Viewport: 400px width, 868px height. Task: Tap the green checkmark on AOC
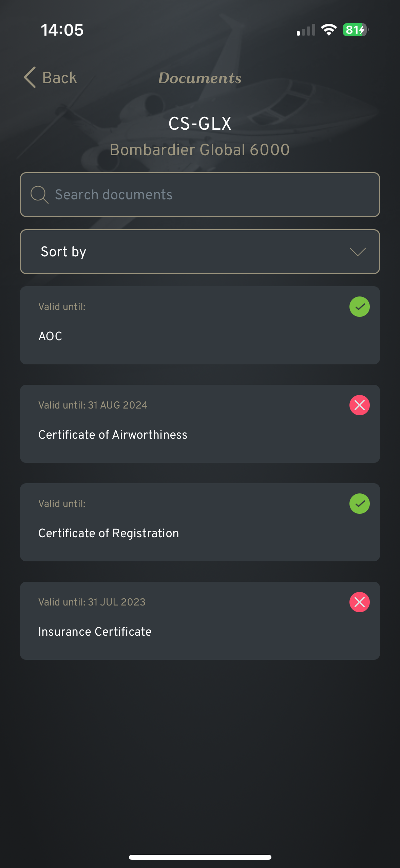click(x=359, y=307)
